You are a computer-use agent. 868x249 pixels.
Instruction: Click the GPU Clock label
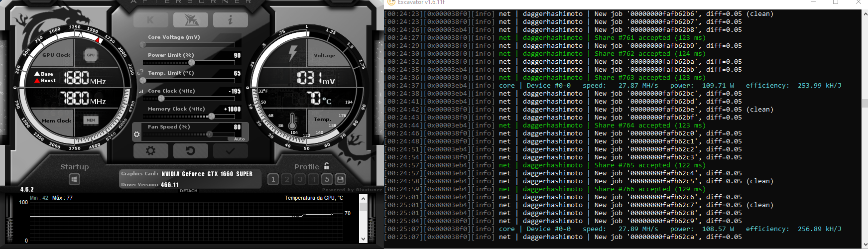pos(56,55)
